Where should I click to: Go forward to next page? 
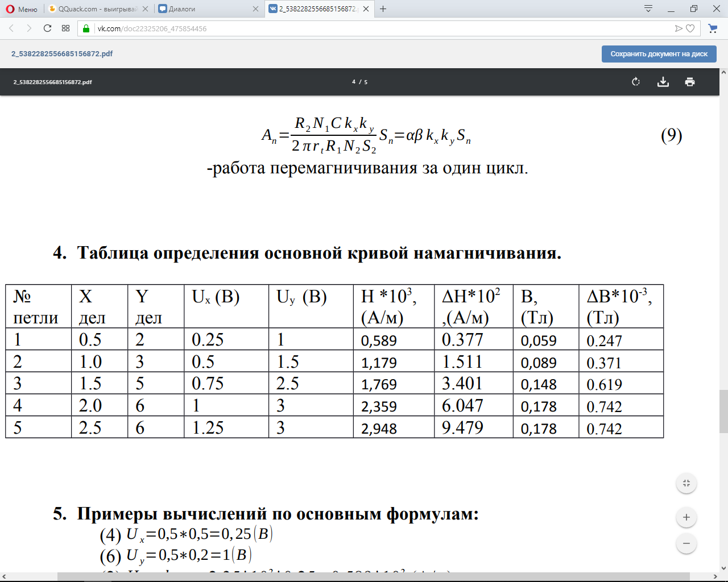(x=29, y=28)
